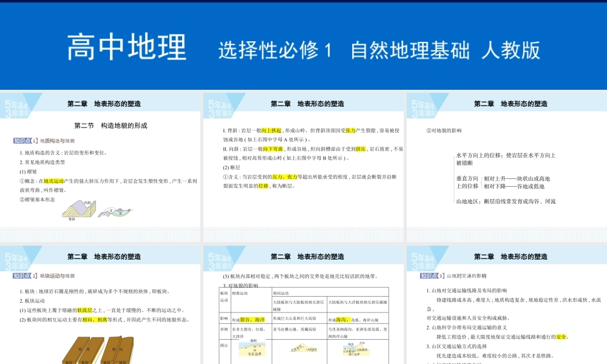This screenshot has width=607, height=364.
Task: Click the highlighted phrase 压力、张力
Action: (285, 177)
